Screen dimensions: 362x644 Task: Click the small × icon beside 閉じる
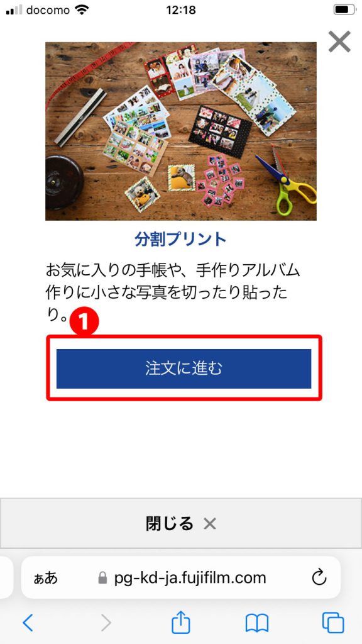[x=210, y=524]
